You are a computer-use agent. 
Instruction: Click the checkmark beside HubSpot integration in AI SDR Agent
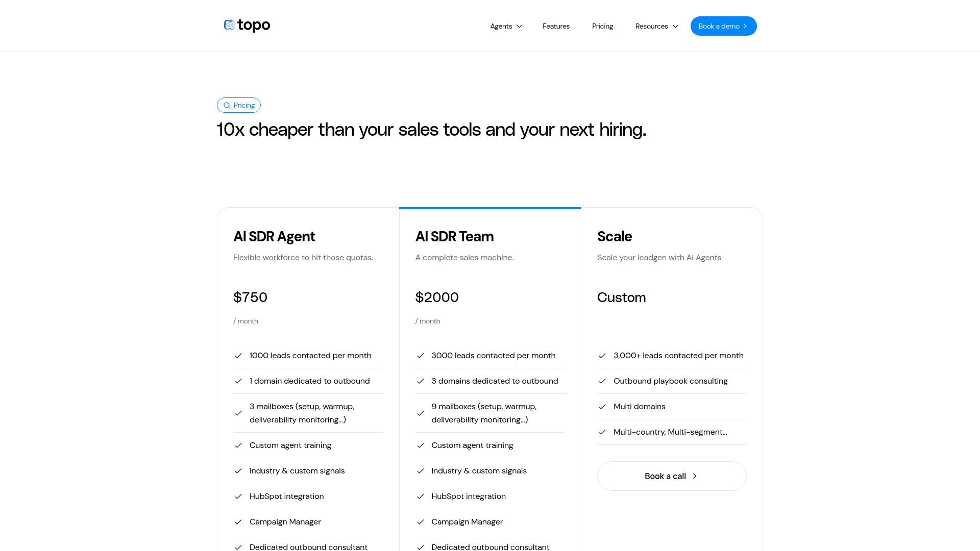[238, 496]
